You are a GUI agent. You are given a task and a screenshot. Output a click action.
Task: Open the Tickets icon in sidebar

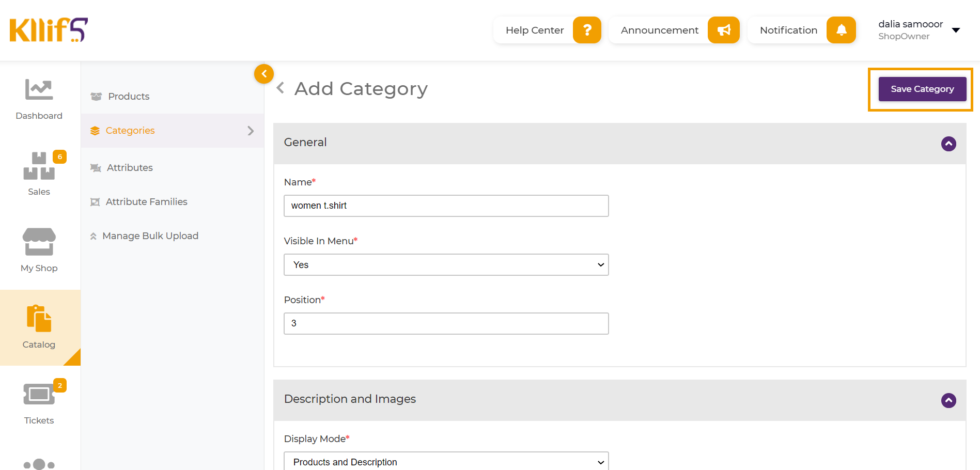[39, 395]
